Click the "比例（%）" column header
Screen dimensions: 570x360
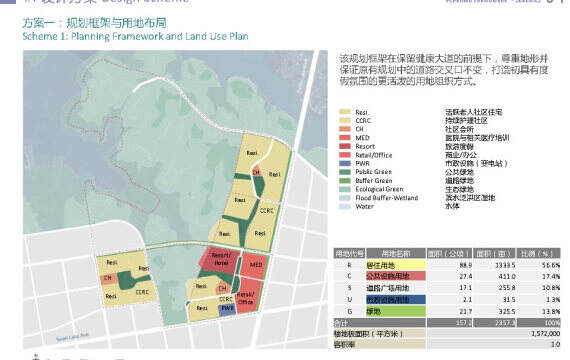pos(539,253)
